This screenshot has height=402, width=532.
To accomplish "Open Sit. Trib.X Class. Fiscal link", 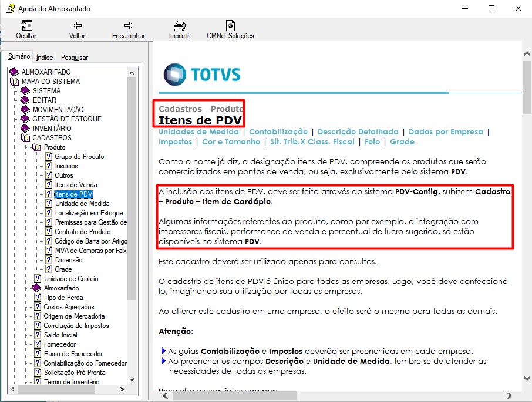I will click(312, 141).
